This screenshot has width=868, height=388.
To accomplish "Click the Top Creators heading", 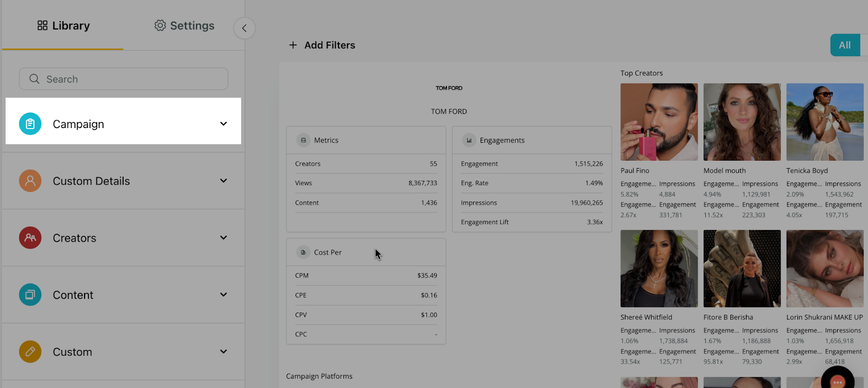I will [642, 73].
